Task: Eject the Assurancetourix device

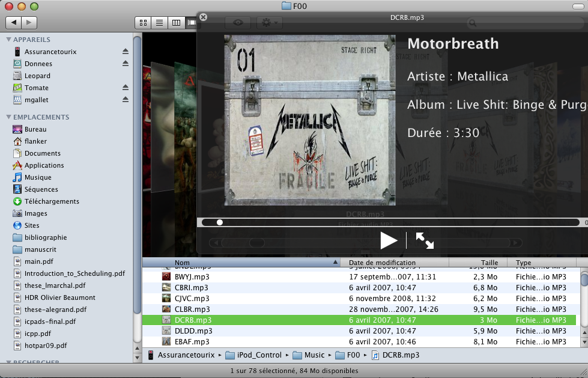Action: coord(126,52)
